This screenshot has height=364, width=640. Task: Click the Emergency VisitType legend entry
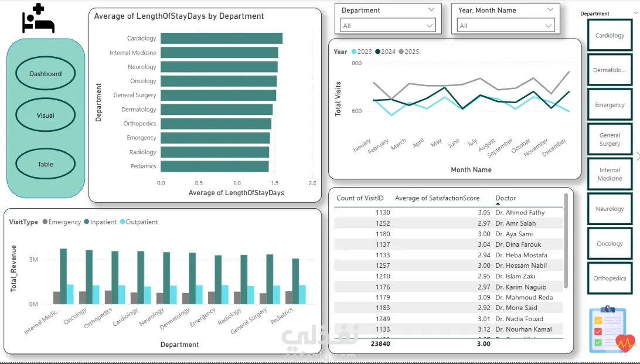[x=62, y=222]
